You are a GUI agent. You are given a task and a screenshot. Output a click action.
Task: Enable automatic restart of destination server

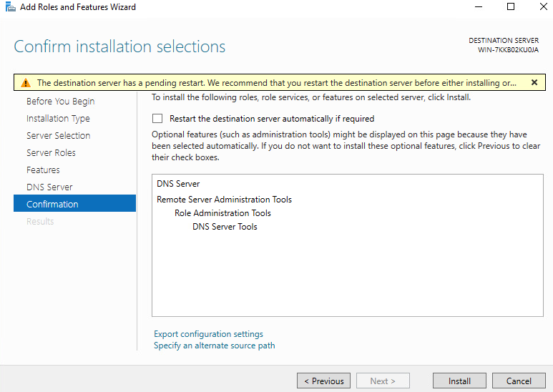pos(157,119)
